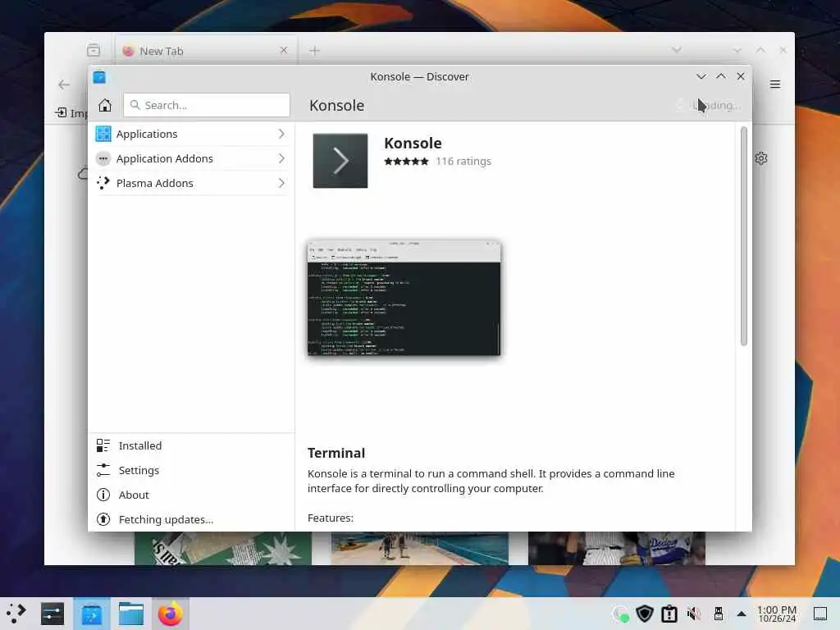
Task: Open Discover Settings page
Action: pyautogui.click(x=191, y=470)
